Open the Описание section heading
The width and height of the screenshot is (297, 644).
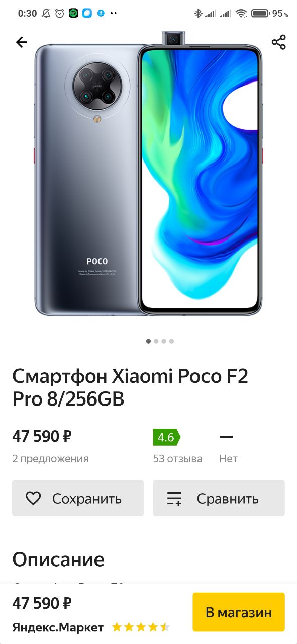pyautogui.click(x=58, y=559)
